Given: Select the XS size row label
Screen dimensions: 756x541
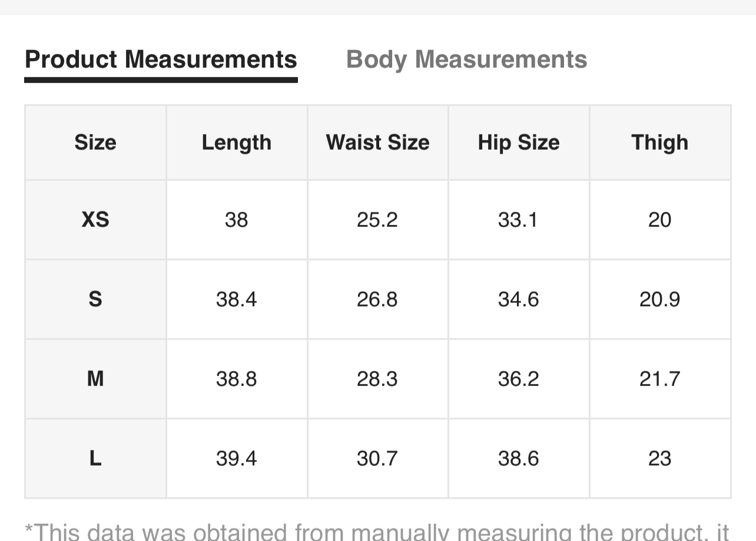Looking at the screenshot, I should point(95,220).
